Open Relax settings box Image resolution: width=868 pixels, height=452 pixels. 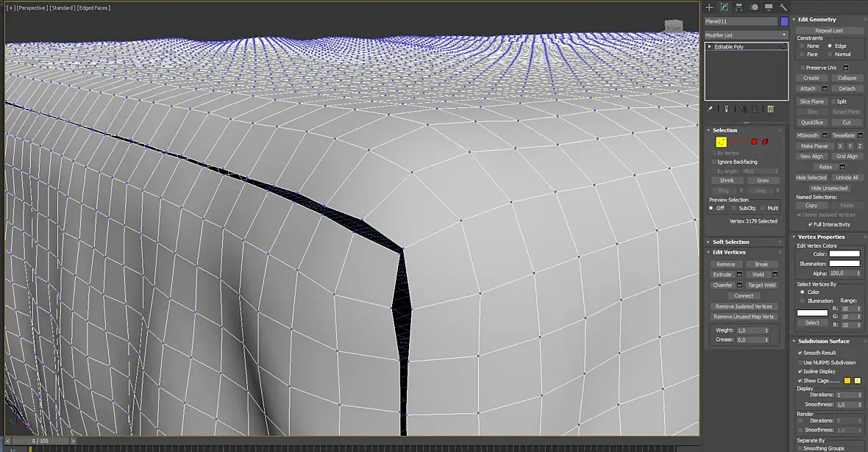coord(842,167)
